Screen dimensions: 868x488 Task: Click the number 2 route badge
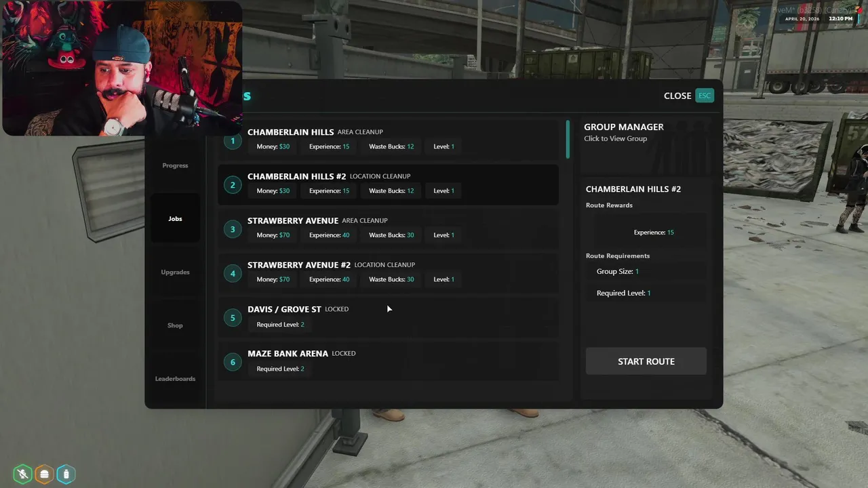(233, 185)
